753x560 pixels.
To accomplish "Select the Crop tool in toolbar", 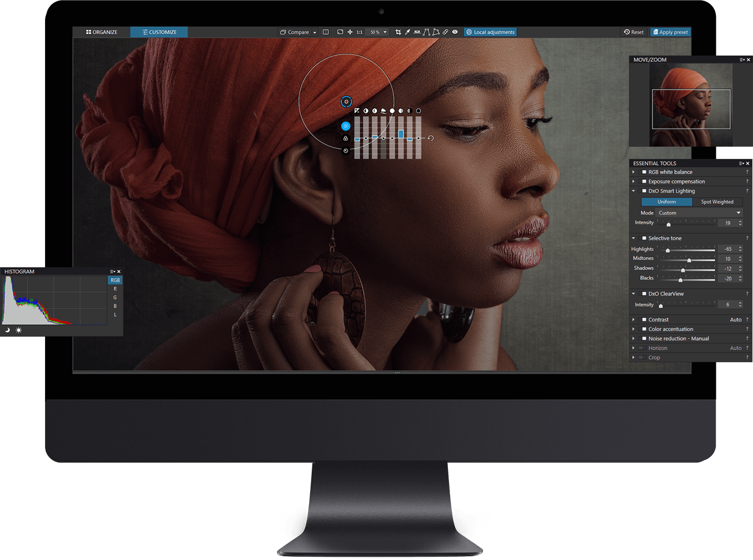I will coord(398,32).
